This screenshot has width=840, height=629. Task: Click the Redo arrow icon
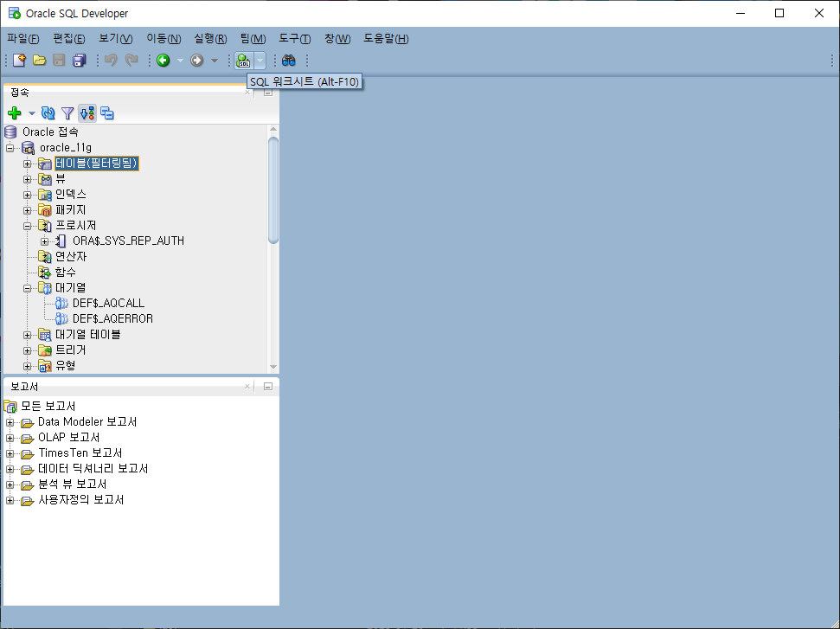click(131, 60)
